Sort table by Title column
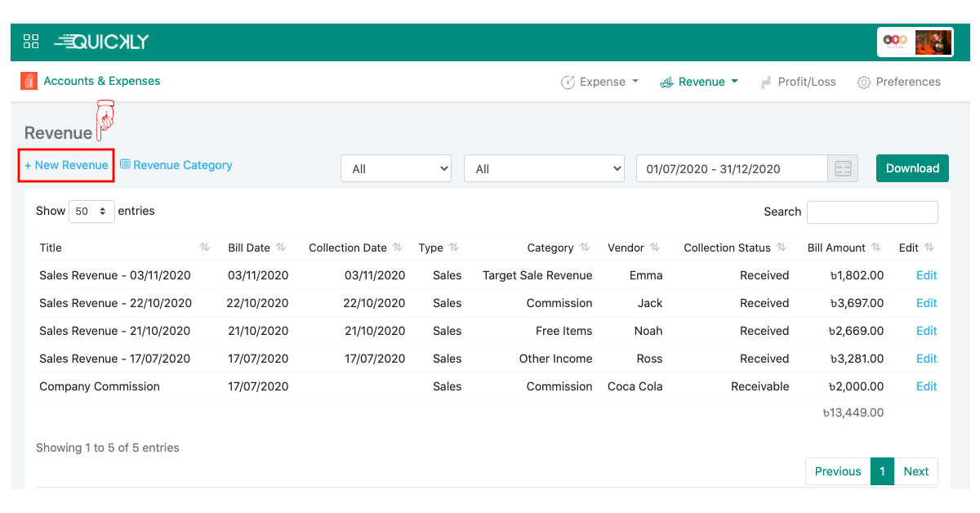 point(51,248)
